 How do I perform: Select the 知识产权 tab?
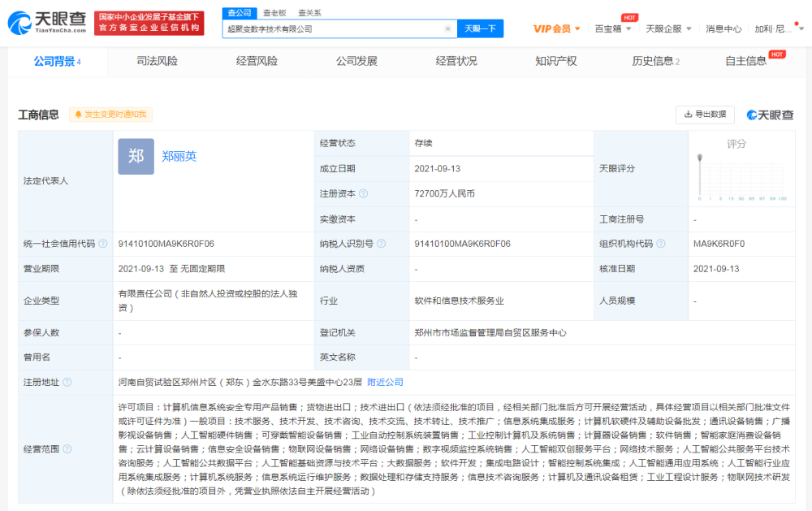556,61
